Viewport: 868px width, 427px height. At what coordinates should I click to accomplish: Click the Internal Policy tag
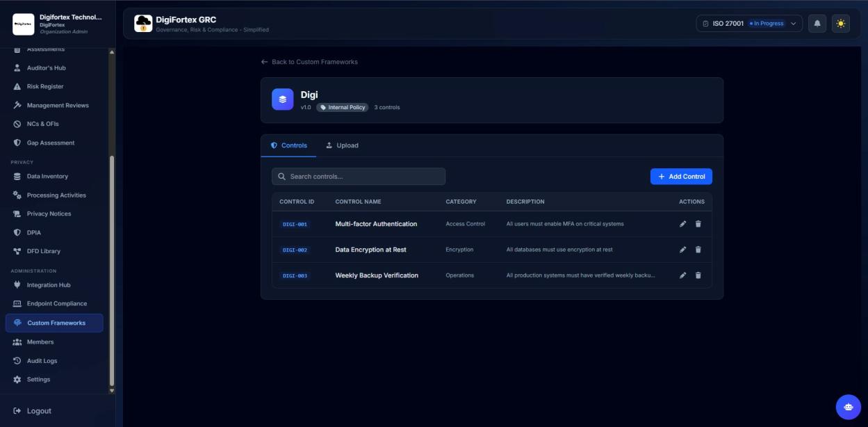tap(342, 108)
